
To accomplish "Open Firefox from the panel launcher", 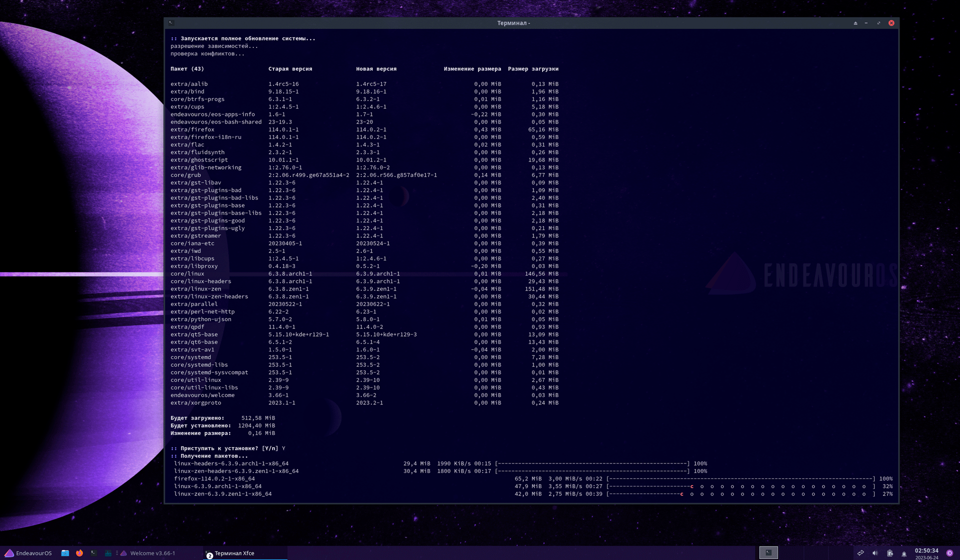I will click(x=79, y=553).
